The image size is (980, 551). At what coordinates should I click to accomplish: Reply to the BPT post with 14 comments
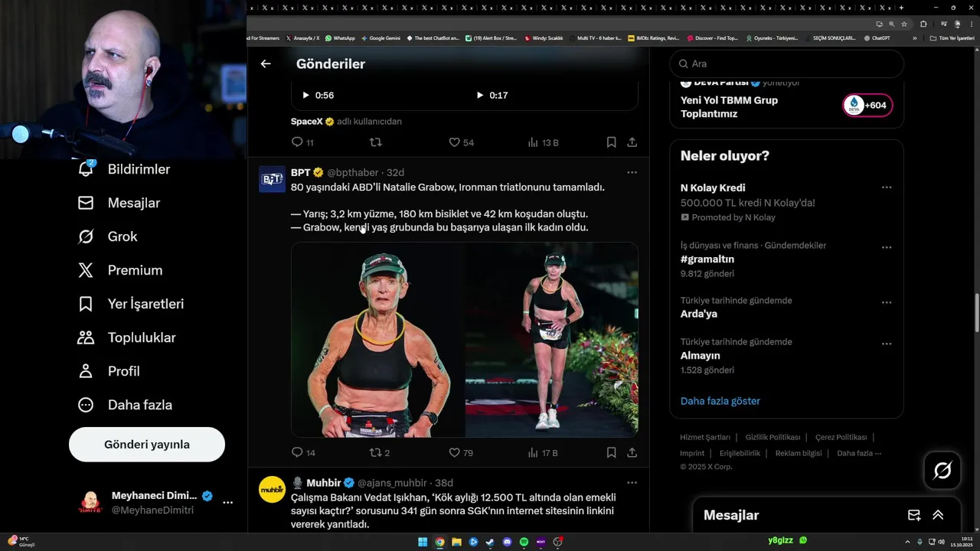(303, 453)
